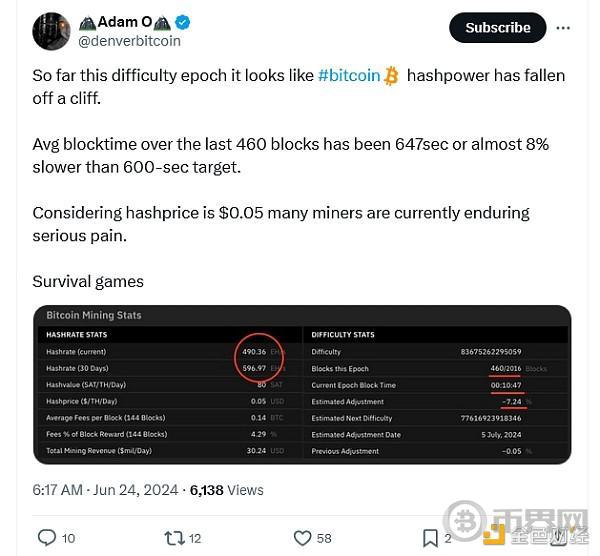Click the orange Bitcoin symbol after the hashtag
The height and width of the screenshot is (556, 600).
click(390, 76)
